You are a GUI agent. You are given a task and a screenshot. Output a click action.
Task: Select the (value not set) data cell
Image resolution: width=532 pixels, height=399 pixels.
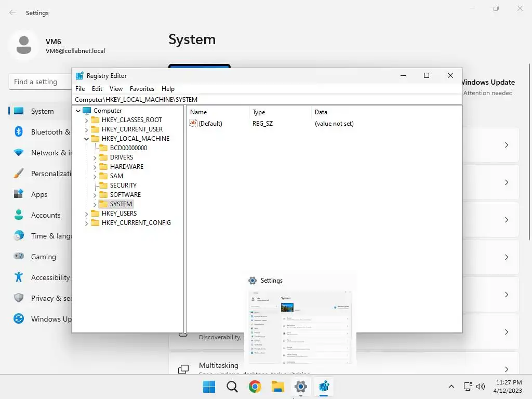(334, 124)
